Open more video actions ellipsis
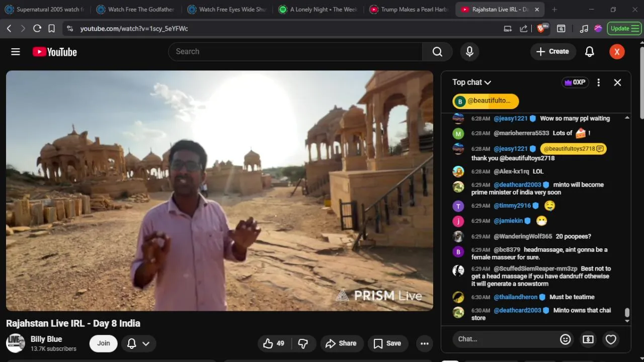Image resolution: width=644 pixels, height=362 pixels. (425, 343)
